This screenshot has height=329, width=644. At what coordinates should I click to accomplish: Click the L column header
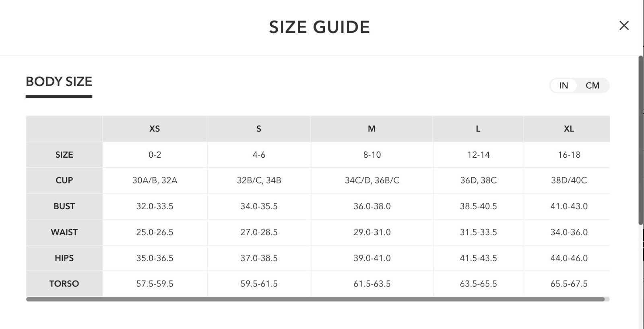478,129
